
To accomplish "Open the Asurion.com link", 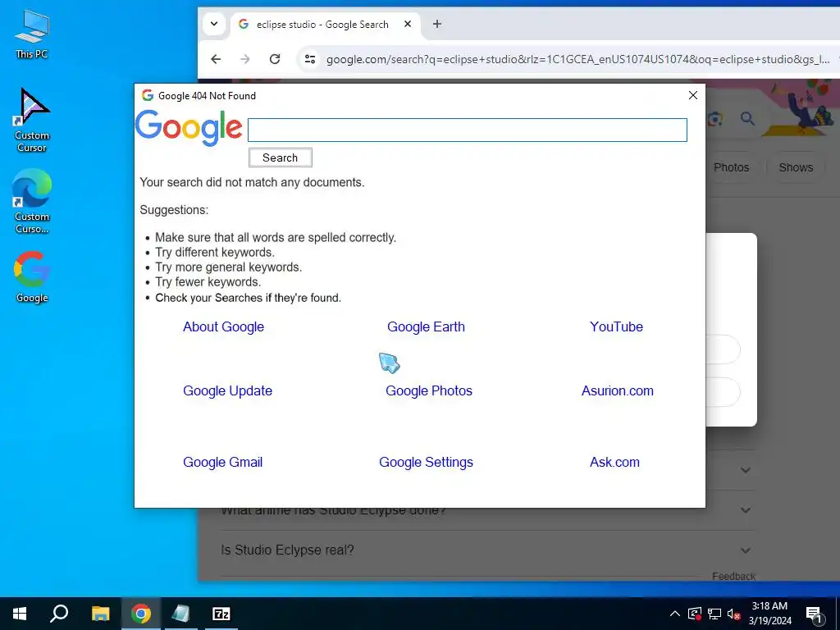I will (617, 390).
